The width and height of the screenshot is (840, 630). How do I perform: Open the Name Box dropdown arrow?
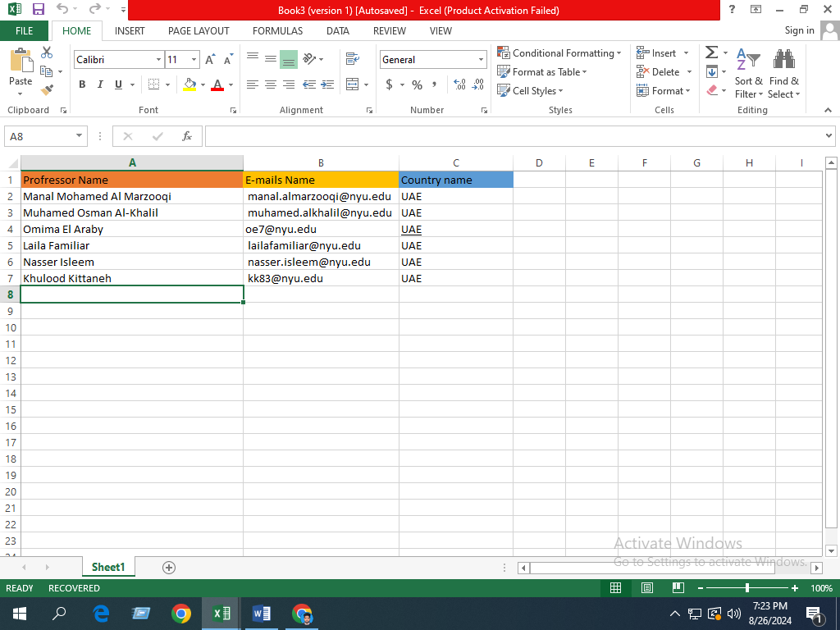tap(79, 136)
